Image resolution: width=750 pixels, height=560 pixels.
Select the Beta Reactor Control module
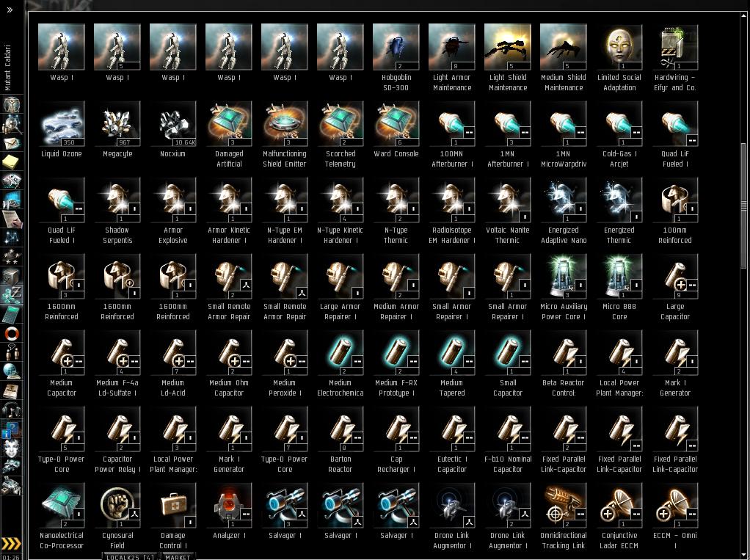coord(564,364)
